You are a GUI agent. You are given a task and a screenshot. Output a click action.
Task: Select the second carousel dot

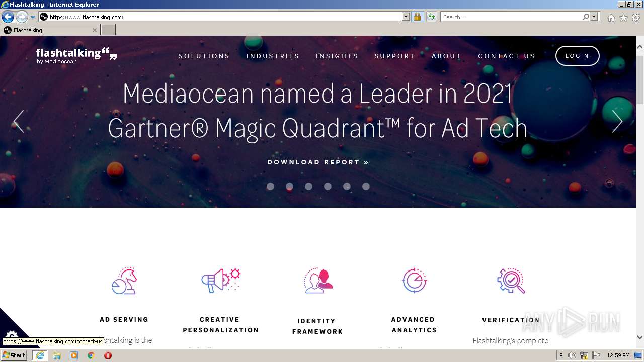(289, 186)
